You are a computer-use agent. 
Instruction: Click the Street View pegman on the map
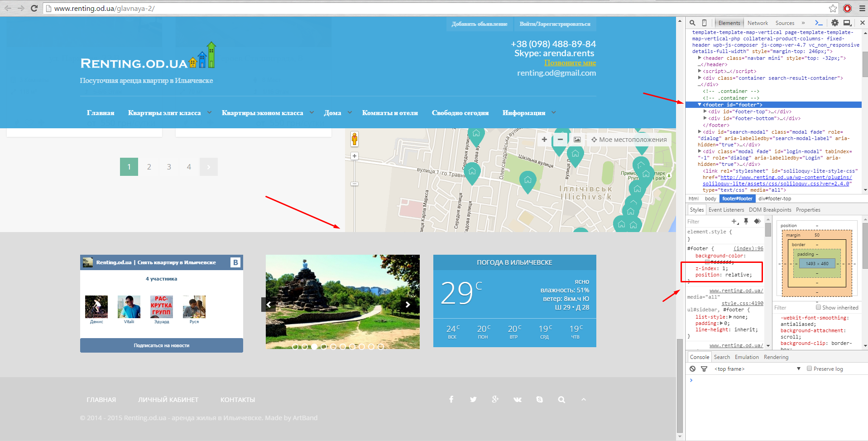point(355,139)
